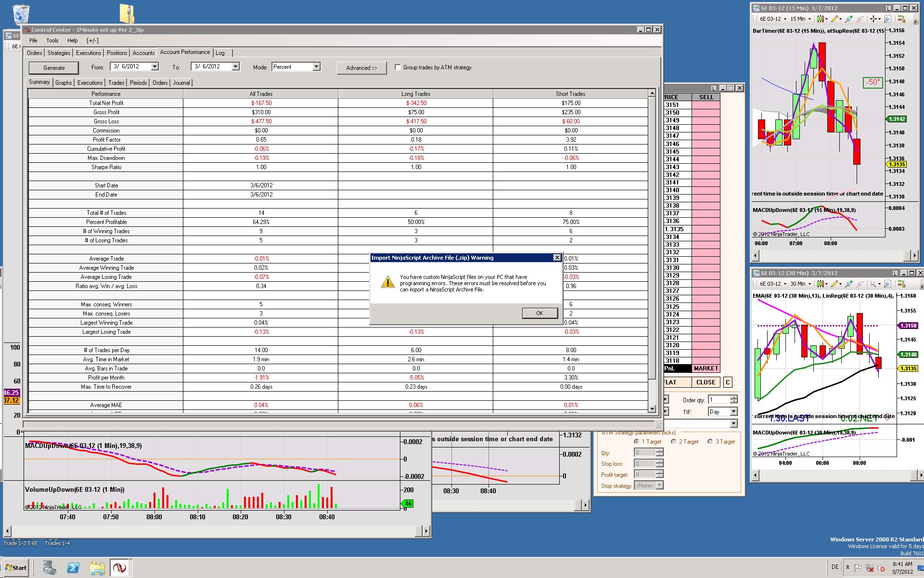Image resolution: width=924 pixels, height=578 pixels.
Task: Click the Generate button
Action: coord(54,68)
